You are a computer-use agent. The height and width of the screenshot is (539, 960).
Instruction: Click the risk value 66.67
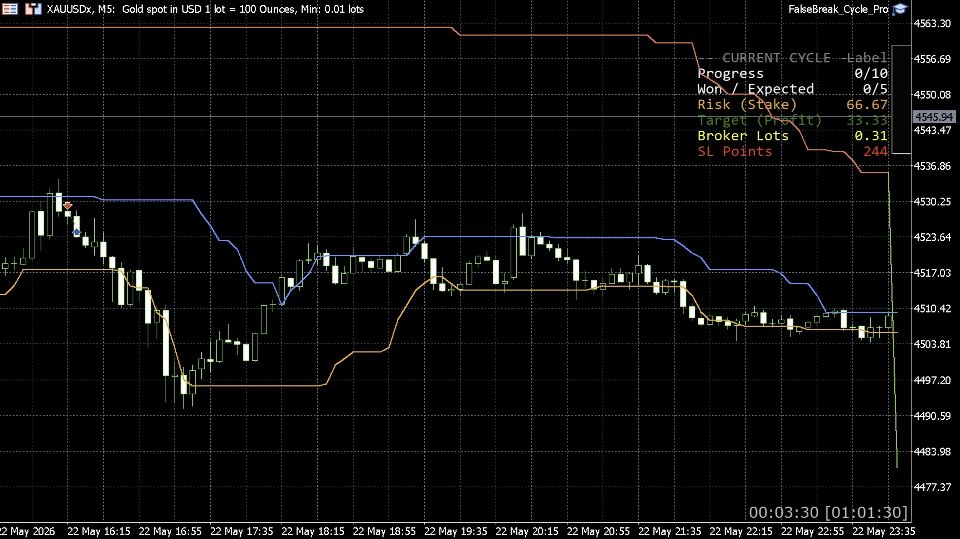867,105
